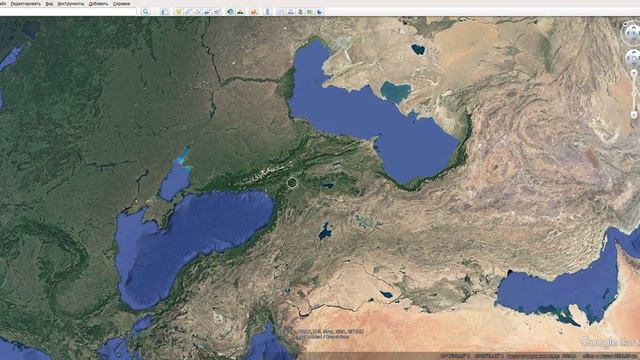Screen dimensions: 640x360
Task: Open the Редактировать menu
Action: point(26,3)
